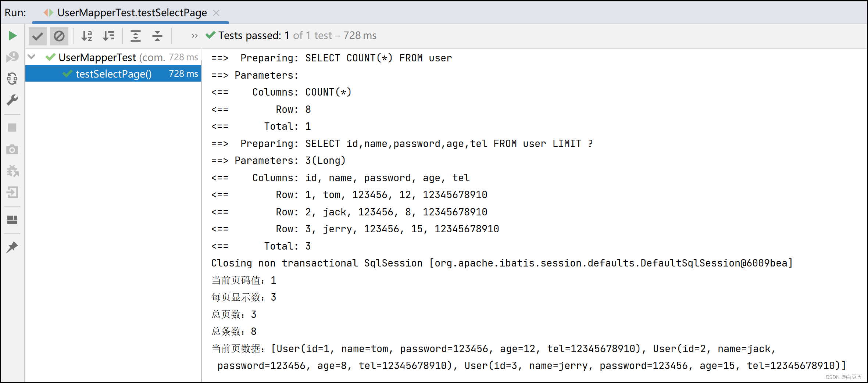Click the '当前页数据' User list line
The image size is (868, 383).
pos(529,357)
